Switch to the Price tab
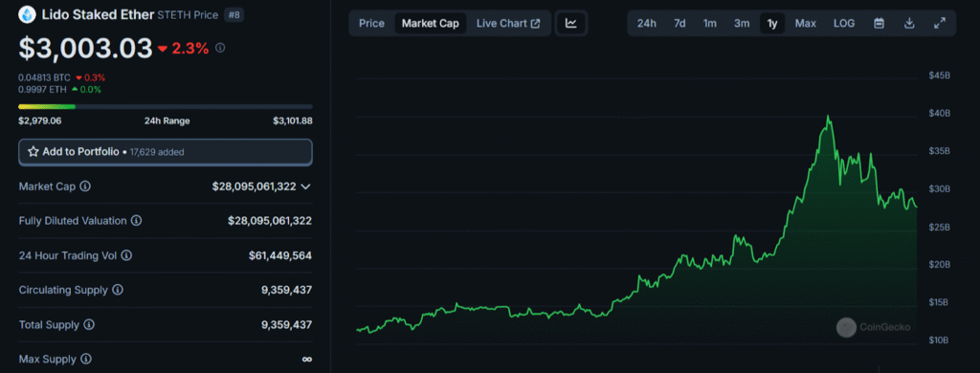This screenshot has height=373, width=980. point(371,23)
